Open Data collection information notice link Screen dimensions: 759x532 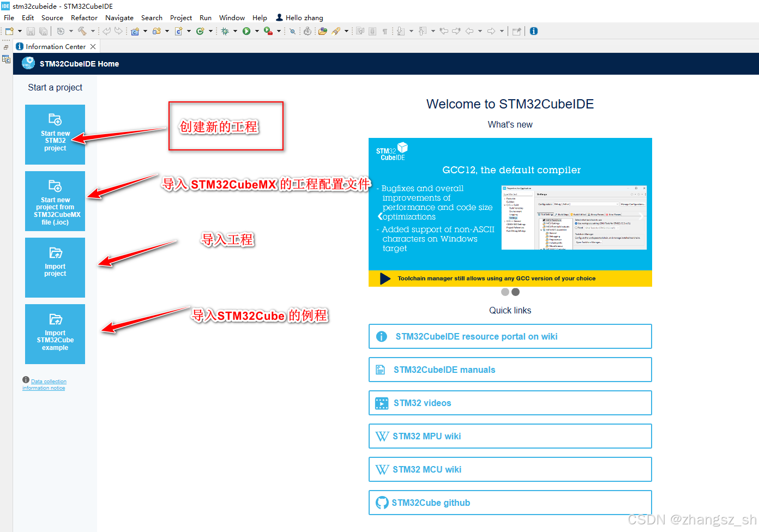pyautogui.click(x=45, y=384)
